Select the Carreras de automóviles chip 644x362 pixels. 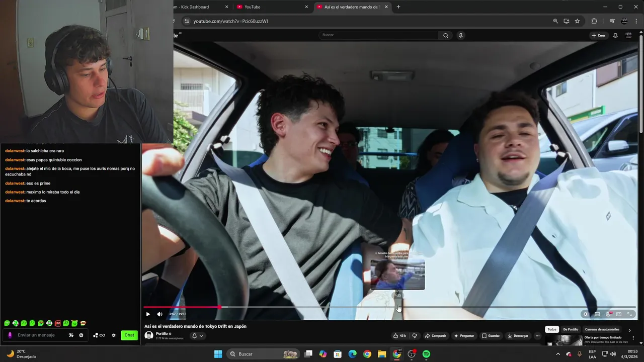pos(602,329)
